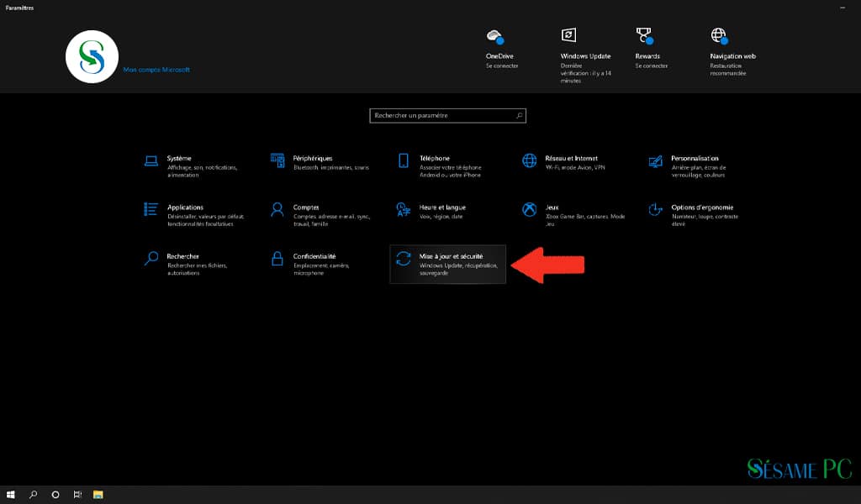
Task: Click the Heure et langue title
Action: coord(442,207)
